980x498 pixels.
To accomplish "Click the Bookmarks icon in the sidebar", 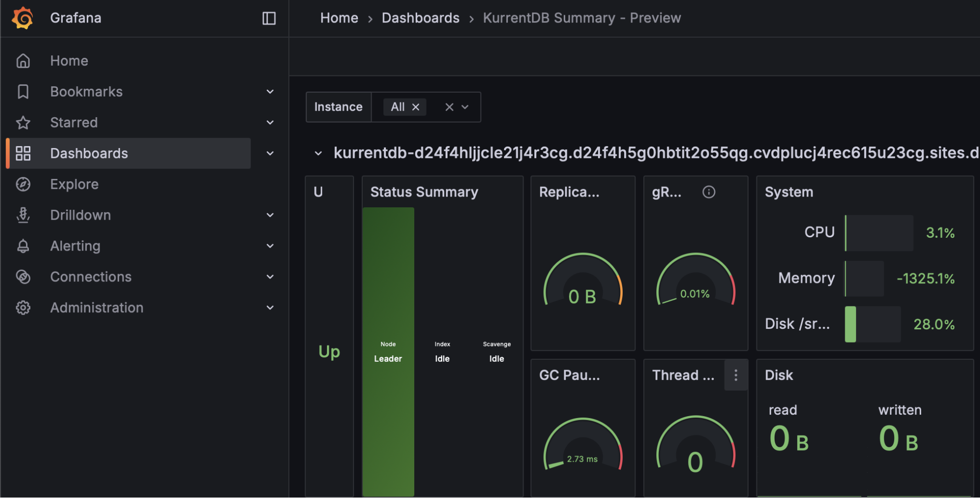I will point(23,91).
